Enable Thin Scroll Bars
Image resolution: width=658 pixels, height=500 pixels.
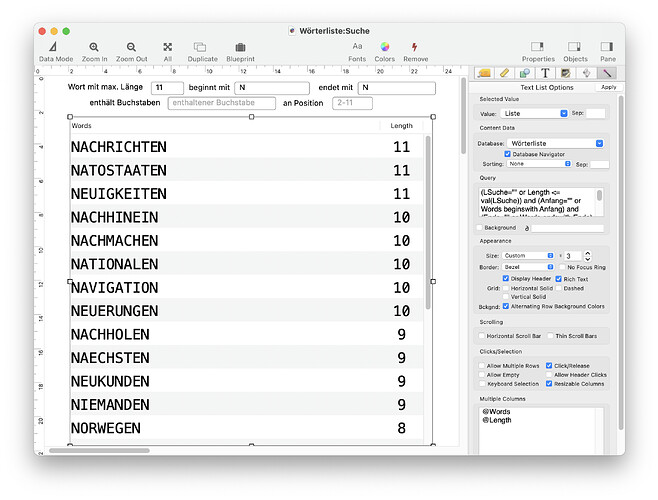(550, 336)
